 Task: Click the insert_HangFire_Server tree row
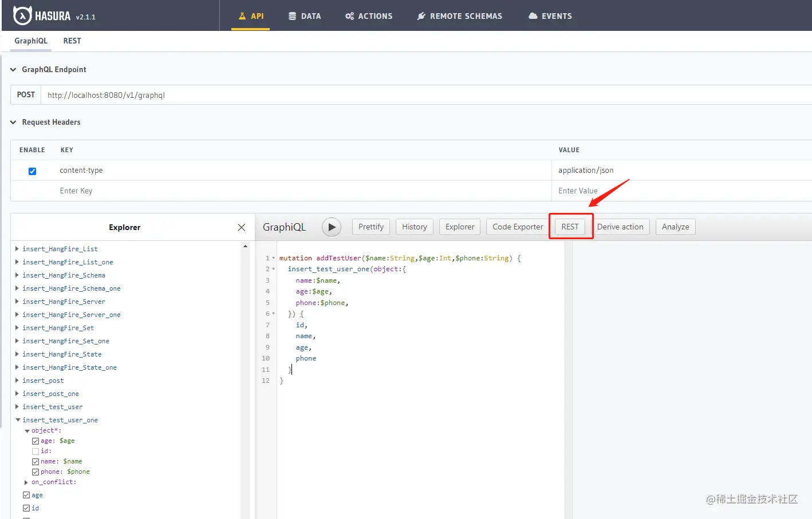(x=64, y=302)
